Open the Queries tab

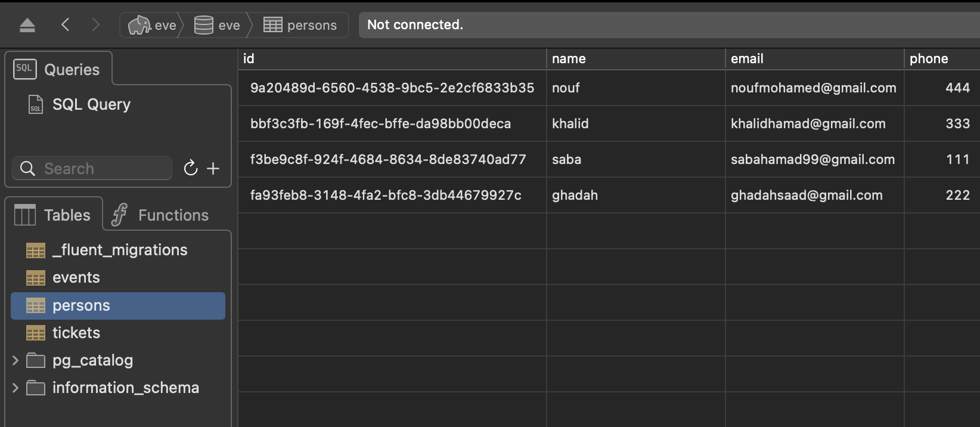click(x=60, y=69)
